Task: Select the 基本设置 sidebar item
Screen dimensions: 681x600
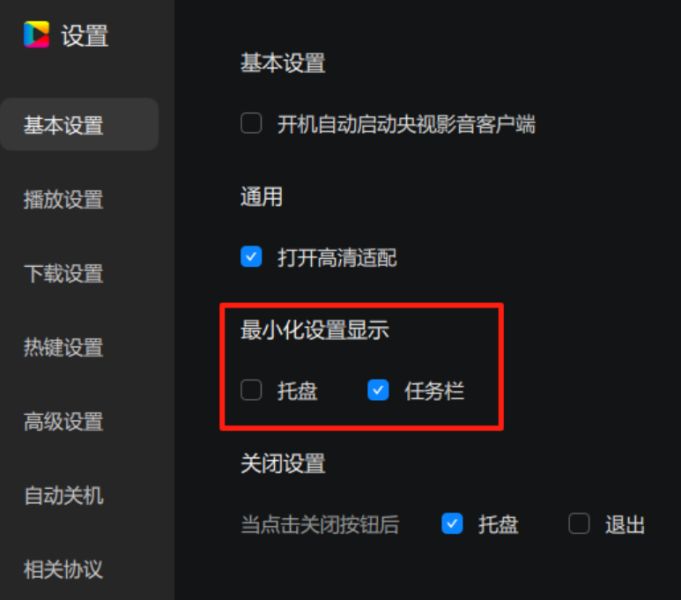Action: (x=79, y=125)
